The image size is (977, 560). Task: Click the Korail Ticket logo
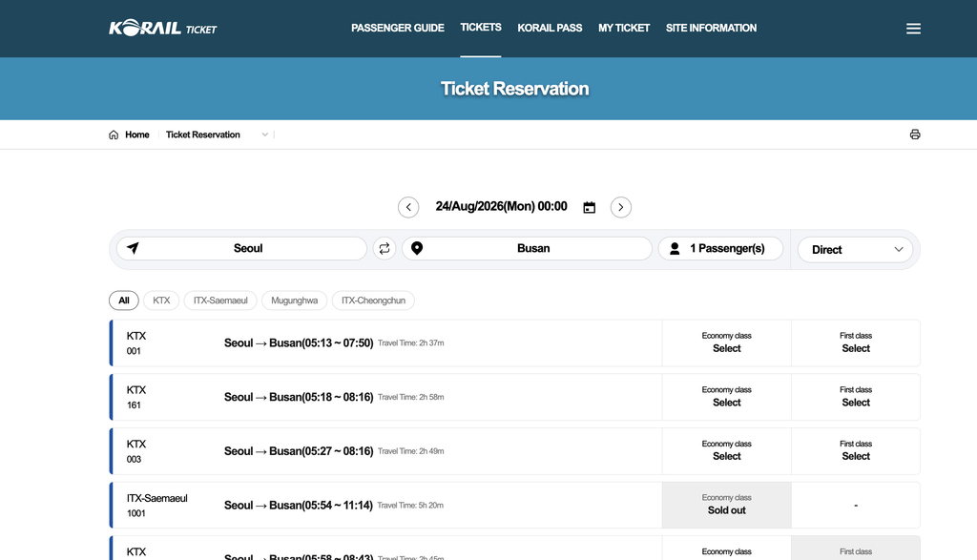[162, 28]
